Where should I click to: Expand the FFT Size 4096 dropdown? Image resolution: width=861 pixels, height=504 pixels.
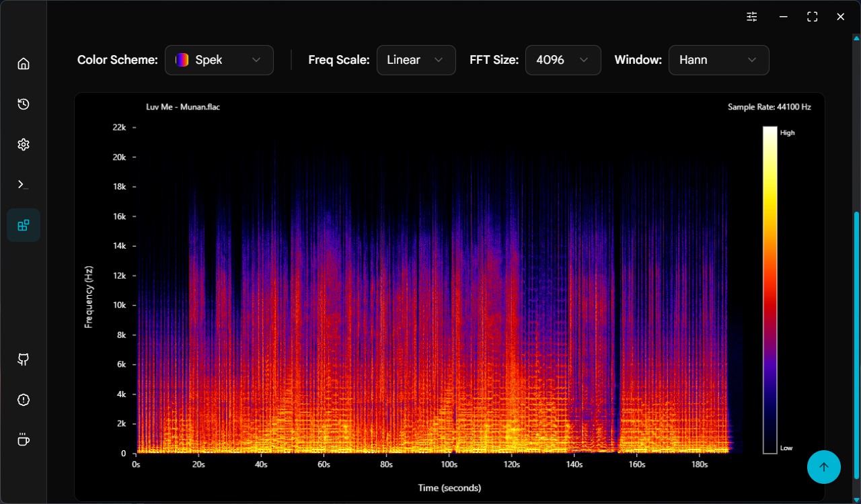[x=562, y=60]
